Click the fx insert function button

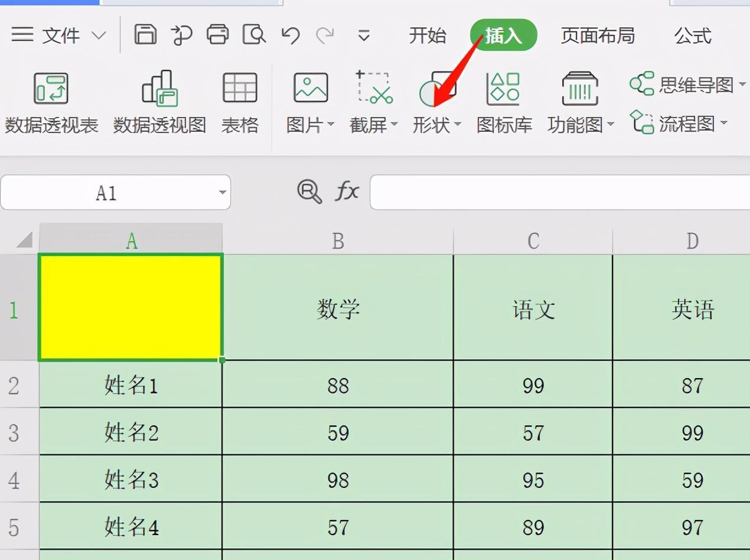pos(347,191)
